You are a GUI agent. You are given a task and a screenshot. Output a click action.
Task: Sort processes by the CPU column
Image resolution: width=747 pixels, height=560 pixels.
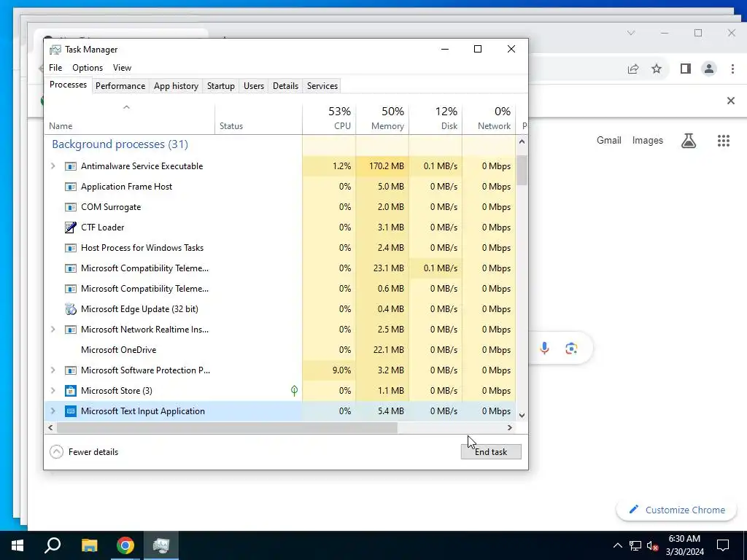click(x=329, y=119)
